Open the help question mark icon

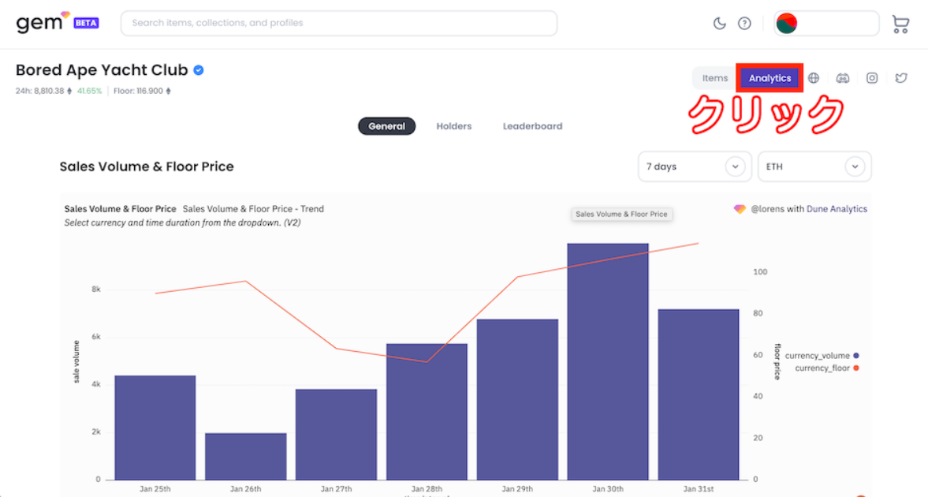click(745, 24)
